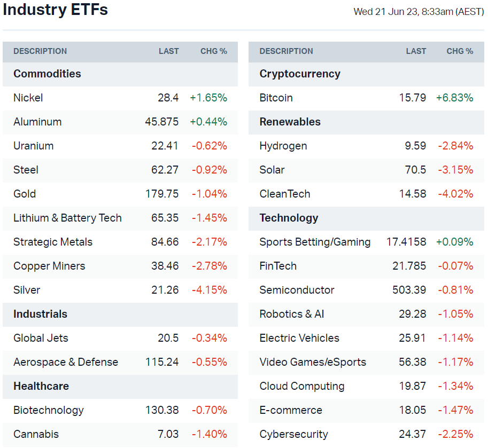Image resolution: width=488 pixels, height=448 pixels.
Task: Select the Gold last price 179.75
Action: [x=162, y=194]
